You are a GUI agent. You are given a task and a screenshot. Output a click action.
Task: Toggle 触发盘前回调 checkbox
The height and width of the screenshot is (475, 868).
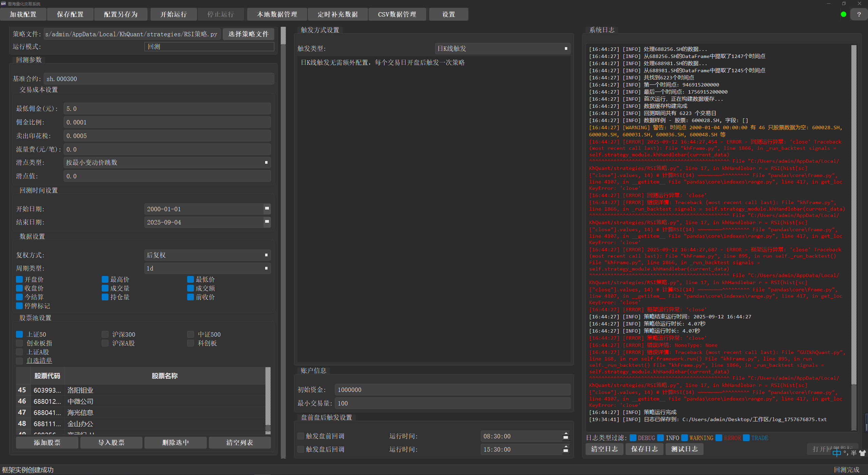[301, 436]
